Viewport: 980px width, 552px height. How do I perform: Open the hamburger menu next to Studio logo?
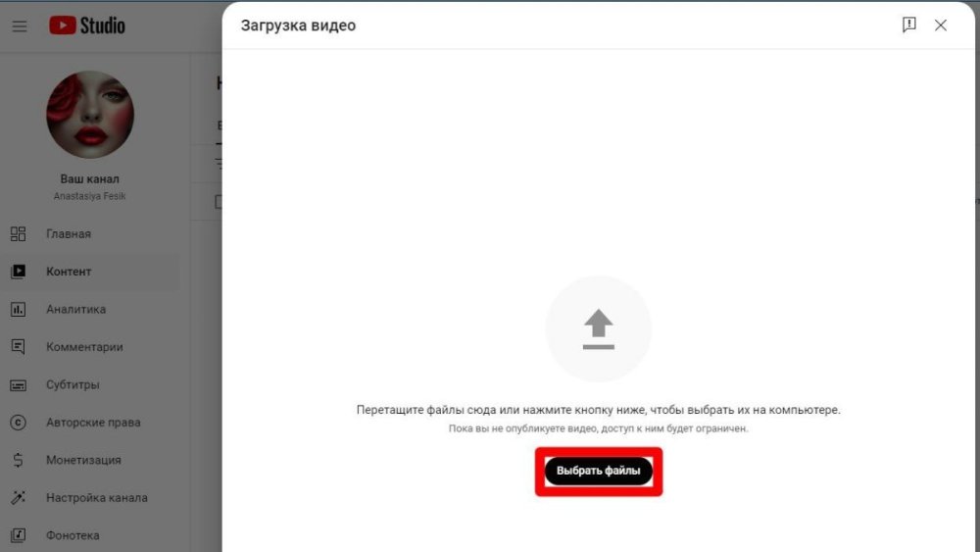tap(20, 25)
